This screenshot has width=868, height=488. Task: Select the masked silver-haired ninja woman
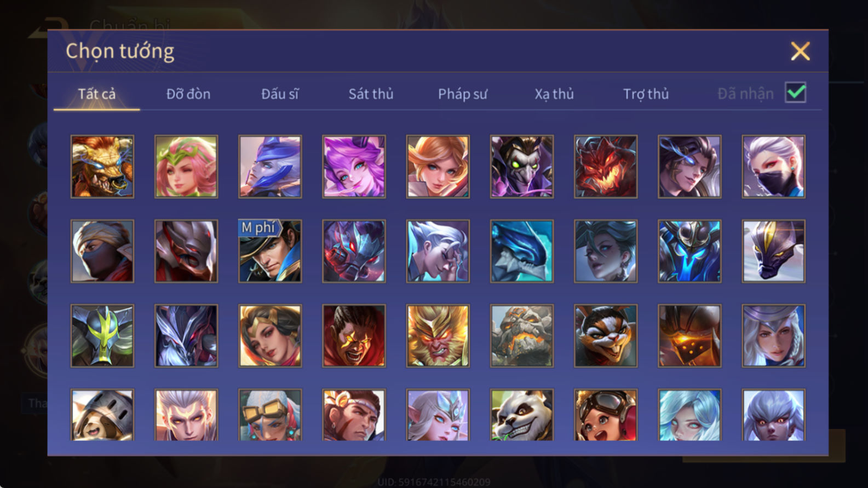tap(773, 166)
